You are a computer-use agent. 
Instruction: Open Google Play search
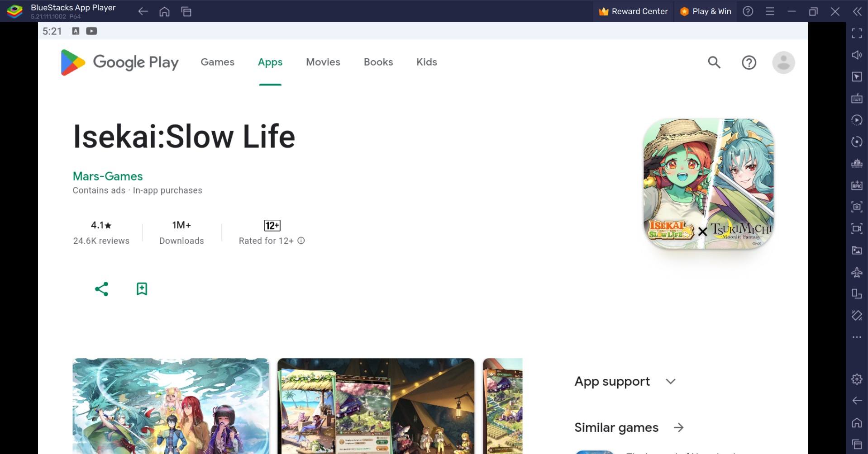pyautogui.click(x=714, y=62)
